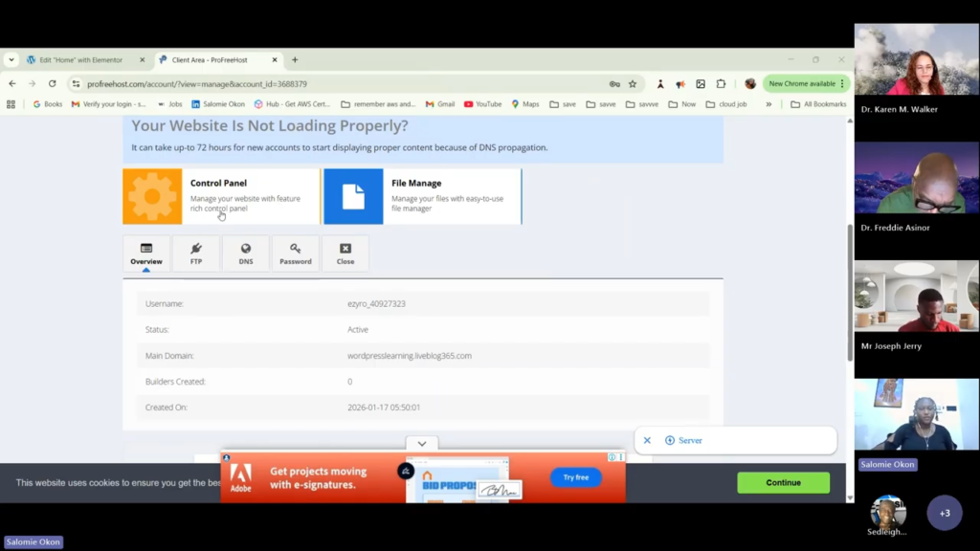Open the Control Panel gear tile
Image resolution: width=980 pixels, height=551 pixels.
pos(153,196)
